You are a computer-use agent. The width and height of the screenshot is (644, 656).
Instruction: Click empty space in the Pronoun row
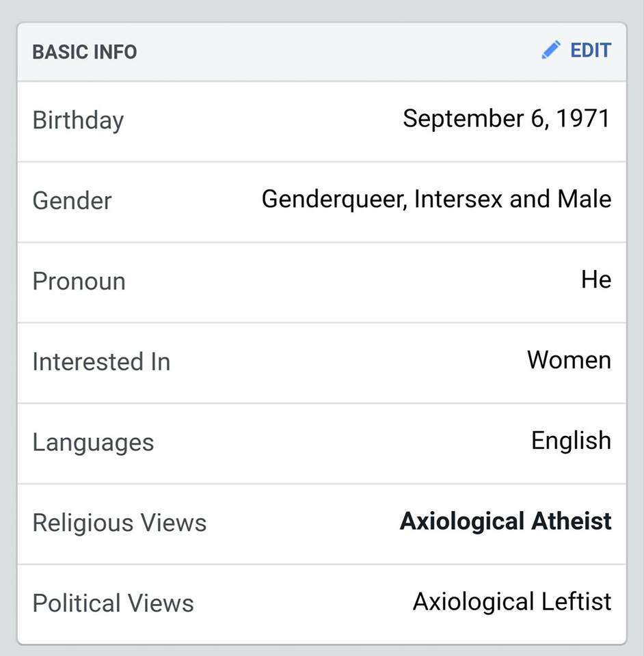coord(351,282)
